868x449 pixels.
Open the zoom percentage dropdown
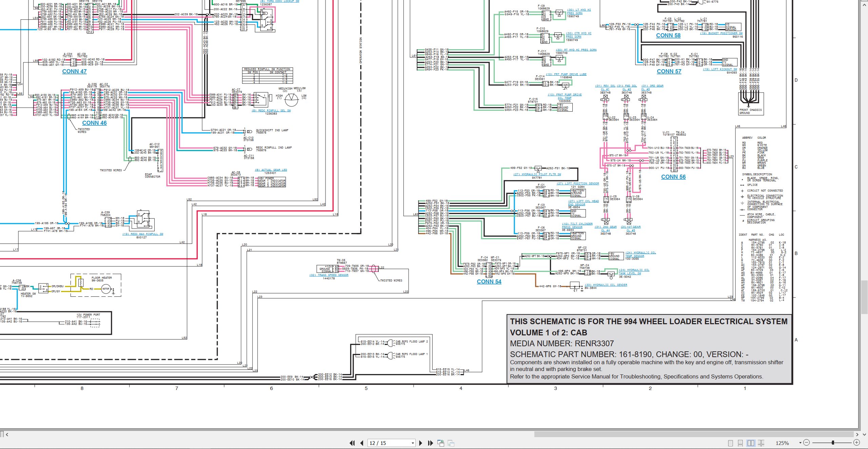(800, 443)
